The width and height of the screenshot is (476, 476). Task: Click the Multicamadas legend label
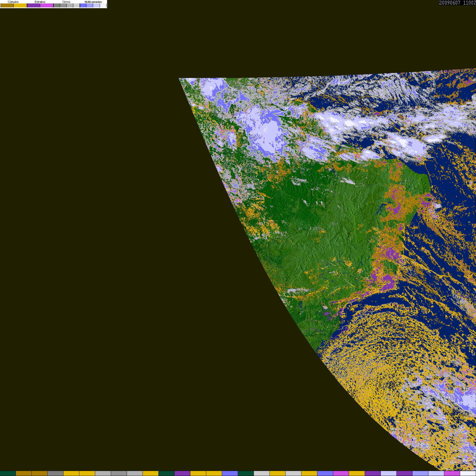[x=93, y=2]
